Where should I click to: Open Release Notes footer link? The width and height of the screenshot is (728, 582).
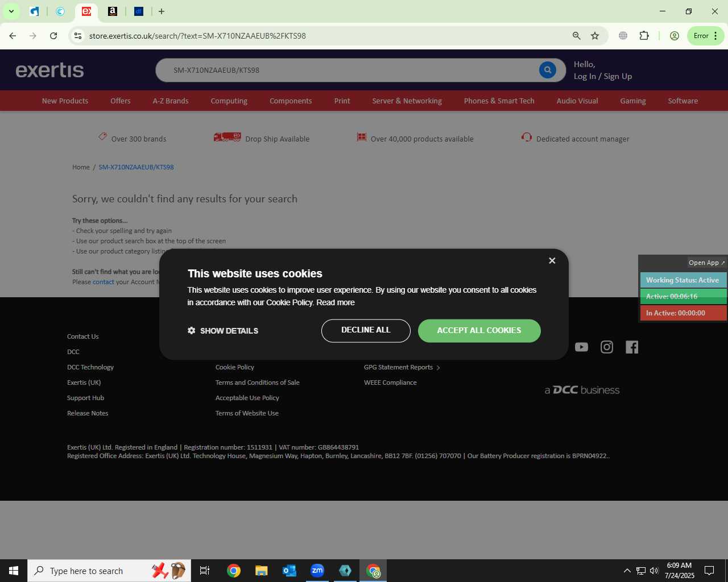[x=88, y=413]
